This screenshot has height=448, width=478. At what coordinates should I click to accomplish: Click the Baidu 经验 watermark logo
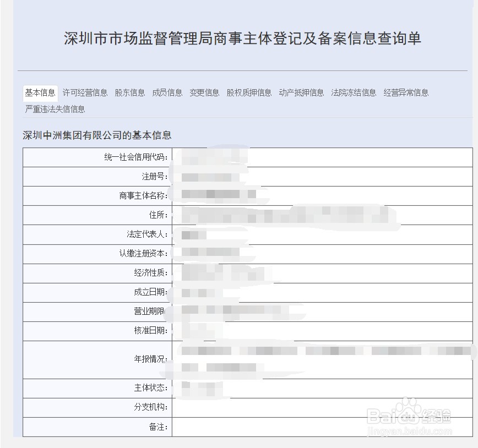[410, 417]
